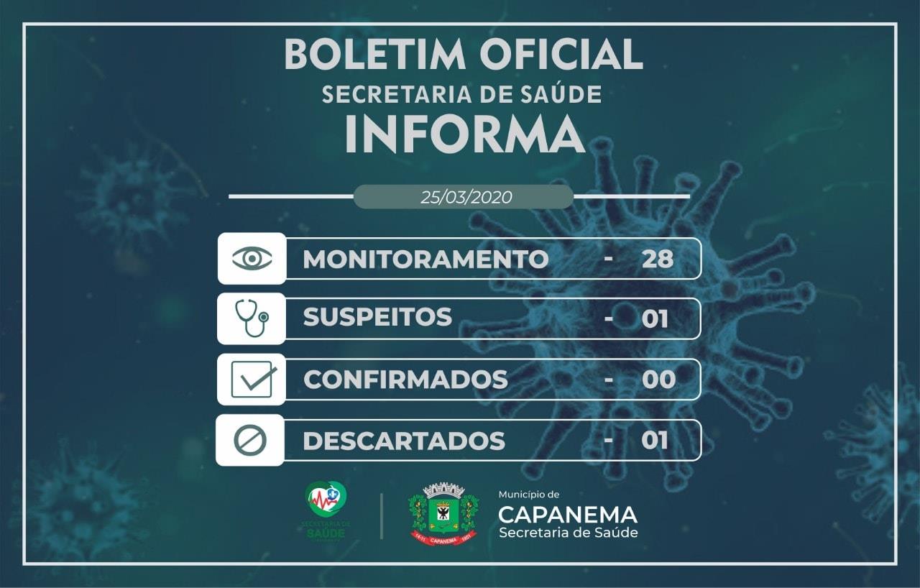
Task: Click the Descartados count 01
Action: (655, 440)
